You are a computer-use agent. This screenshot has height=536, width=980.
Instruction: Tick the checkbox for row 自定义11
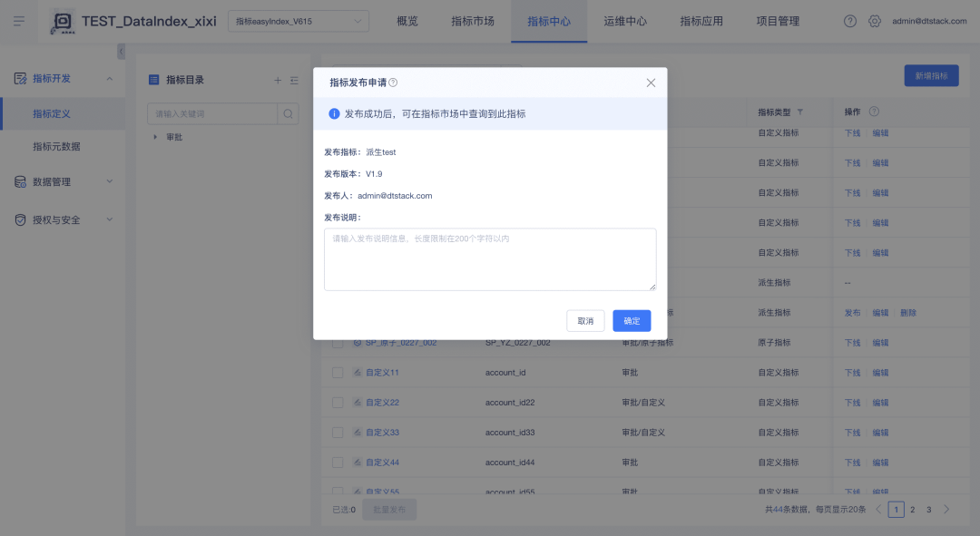tap(338, 373)
